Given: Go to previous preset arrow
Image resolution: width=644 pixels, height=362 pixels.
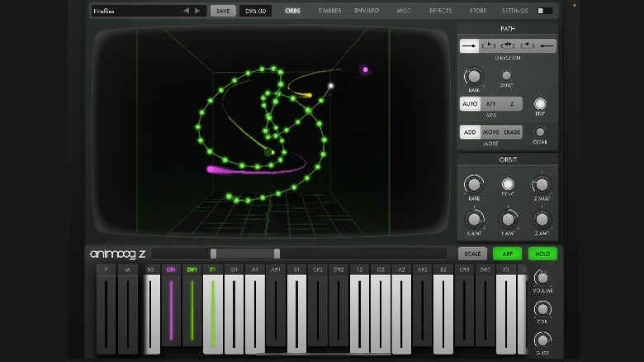Looking at the screenshot, I should (186, 11).
